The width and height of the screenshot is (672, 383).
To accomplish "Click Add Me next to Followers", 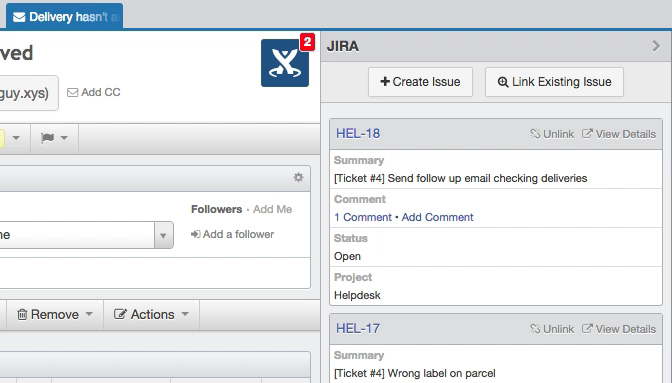I will coord(273,209).
